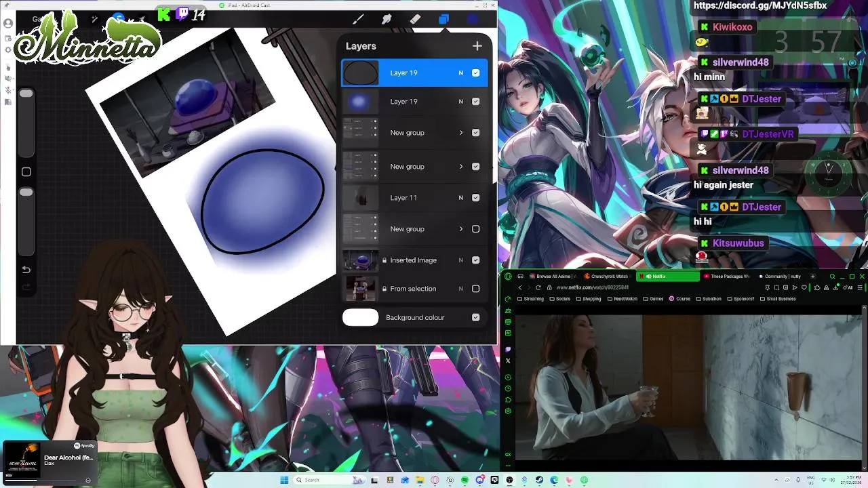Open blend mode N of Inserted Image

[x=460, y=260]
